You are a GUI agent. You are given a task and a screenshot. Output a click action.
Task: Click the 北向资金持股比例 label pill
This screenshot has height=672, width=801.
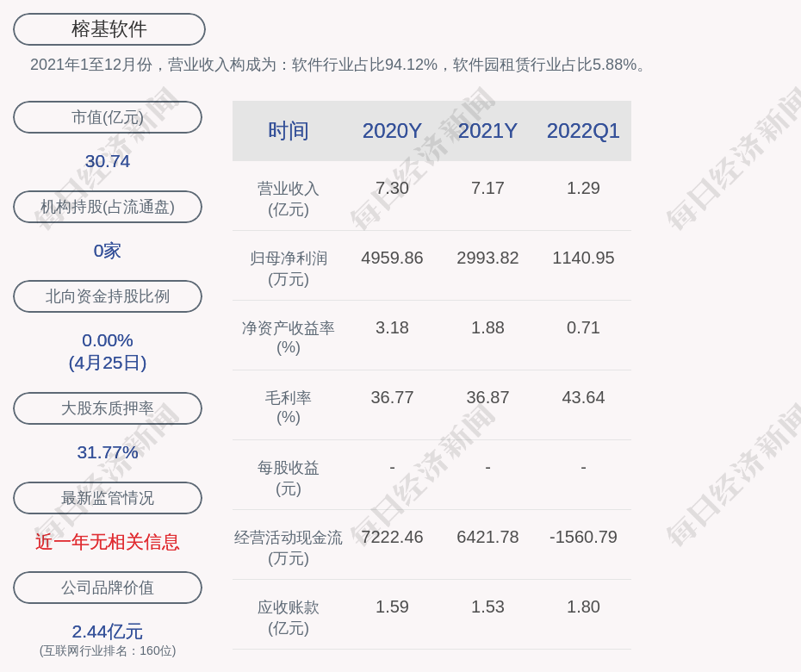[x=108, y=296]
